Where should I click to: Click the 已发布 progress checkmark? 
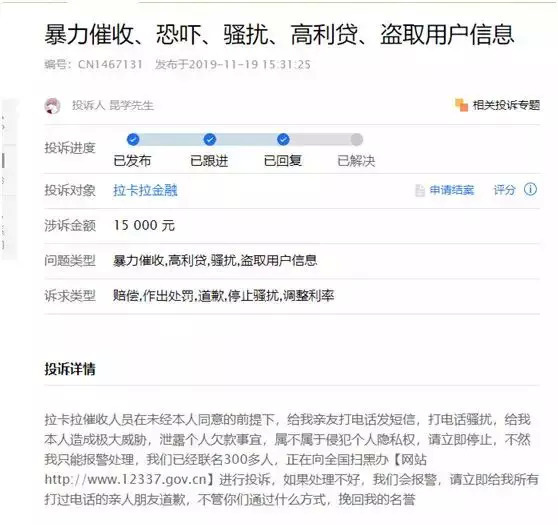click(133, 139)
